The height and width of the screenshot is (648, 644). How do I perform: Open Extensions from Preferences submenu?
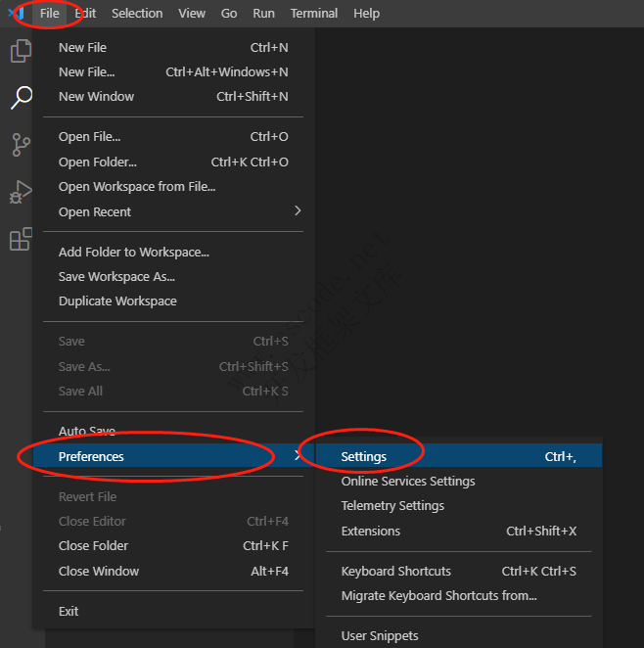[458, 532]
